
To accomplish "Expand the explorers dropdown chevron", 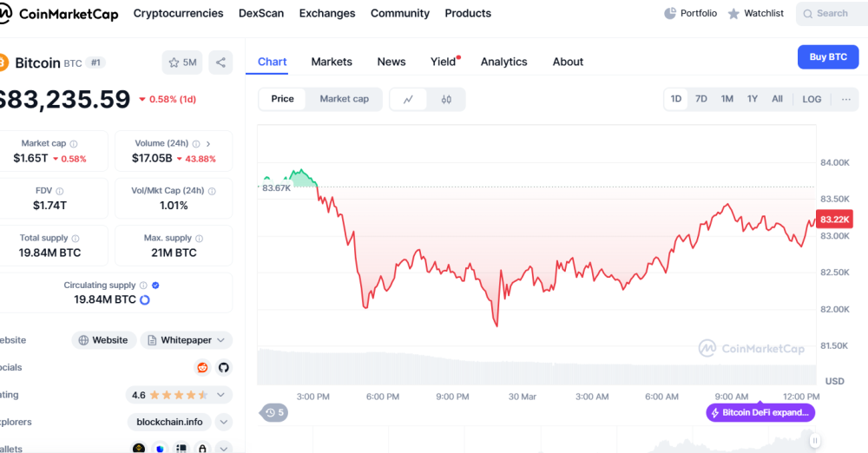I will [224, 422].
